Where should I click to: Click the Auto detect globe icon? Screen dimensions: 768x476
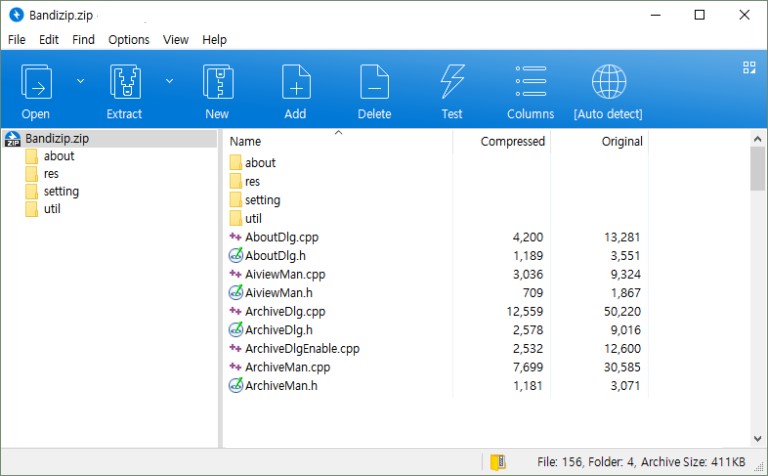(x=609, y=81)
